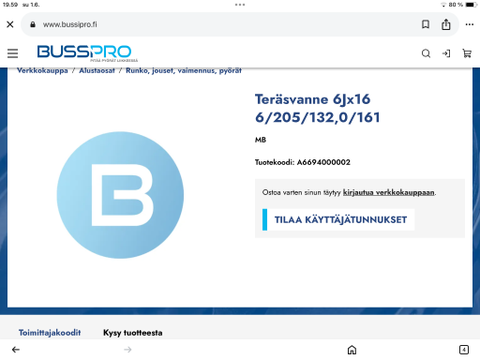The width and height of the screenshot is (480, 360).
Task: Open the shopping cart icon
Action: 467,53
